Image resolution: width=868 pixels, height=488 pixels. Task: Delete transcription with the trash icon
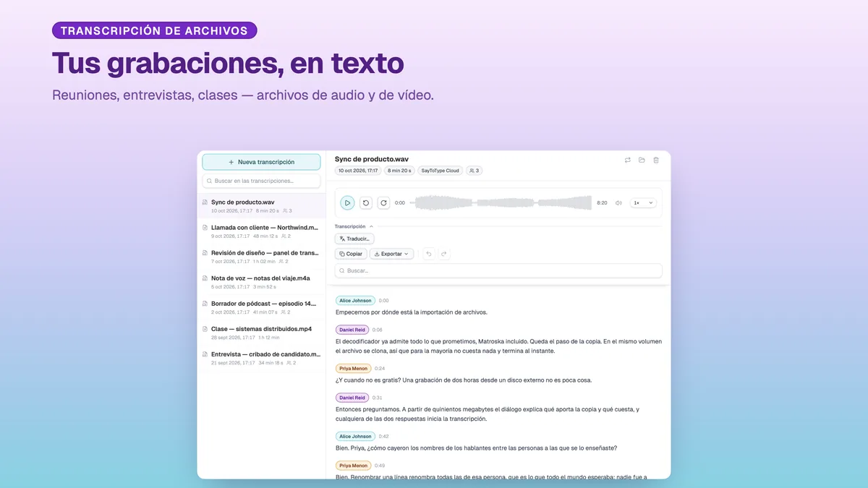click(656, 160)
